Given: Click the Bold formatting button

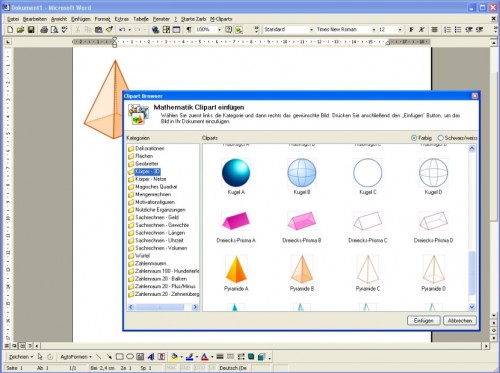Looking at the screenshot, I should 411,30.
